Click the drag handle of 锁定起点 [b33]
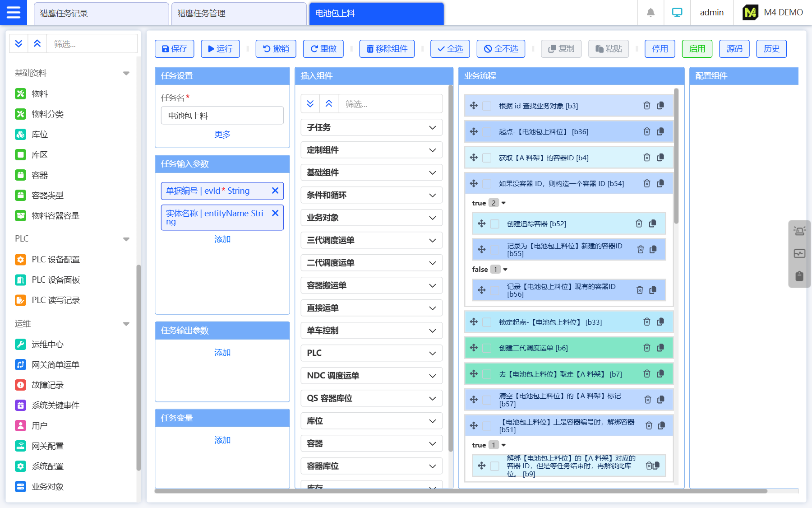812x508 pixels. click(x=474, y=322)
